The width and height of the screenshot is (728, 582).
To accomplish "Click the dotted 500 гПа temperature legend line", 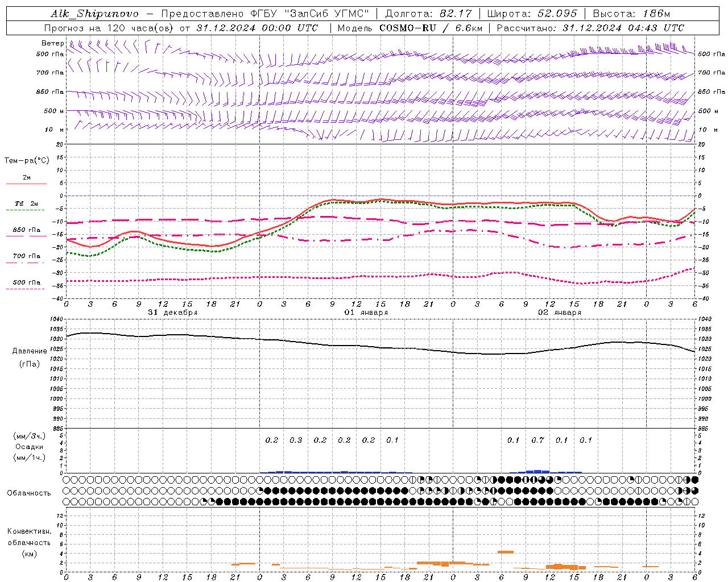I will tap(26, 289).
